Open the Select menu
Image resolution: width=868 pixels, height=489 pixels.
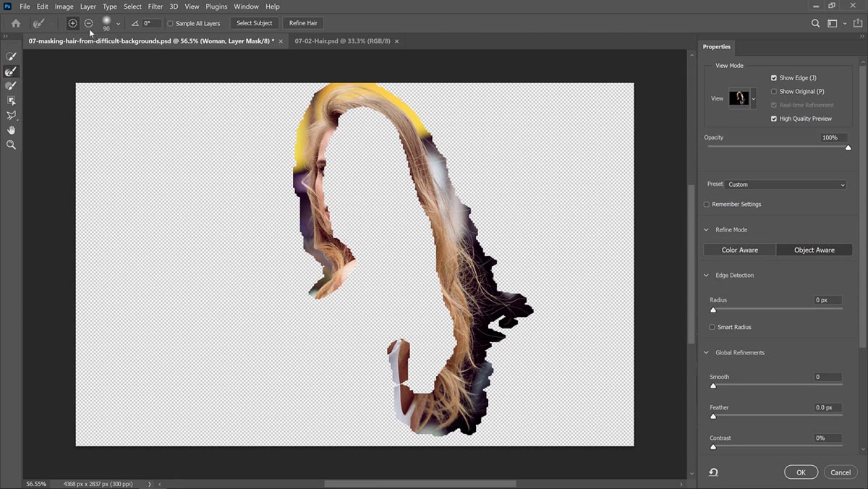click(x=132, y=7)
